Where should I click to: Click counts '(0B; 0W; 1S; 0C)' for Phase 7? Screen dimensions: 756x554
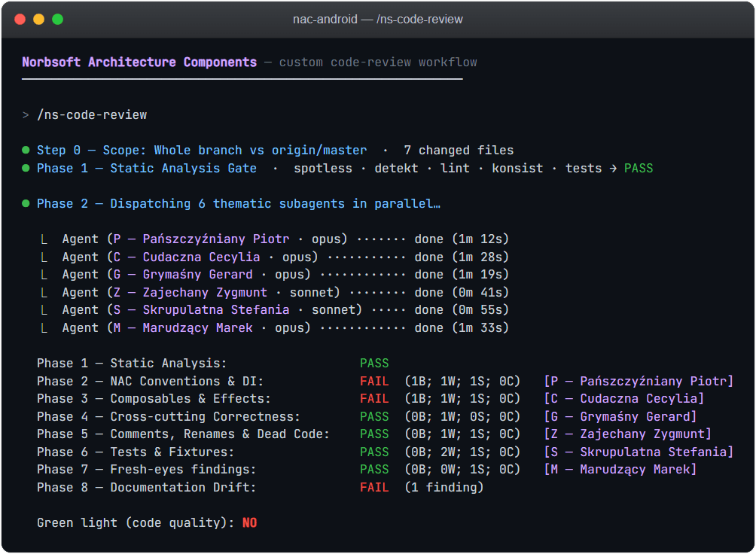[x=462, y=470]
